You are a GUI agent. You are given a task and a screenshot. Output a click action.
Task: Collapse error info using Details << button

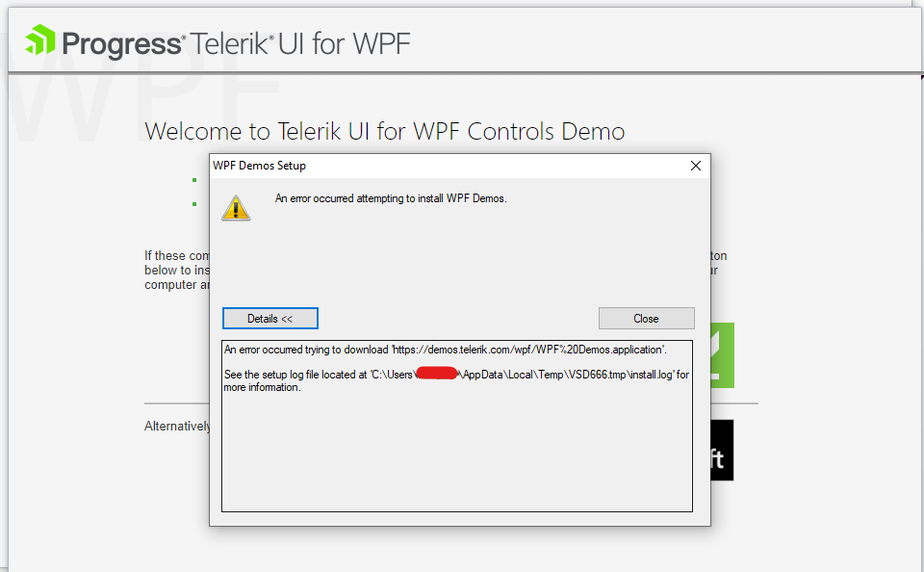(269, 319)
